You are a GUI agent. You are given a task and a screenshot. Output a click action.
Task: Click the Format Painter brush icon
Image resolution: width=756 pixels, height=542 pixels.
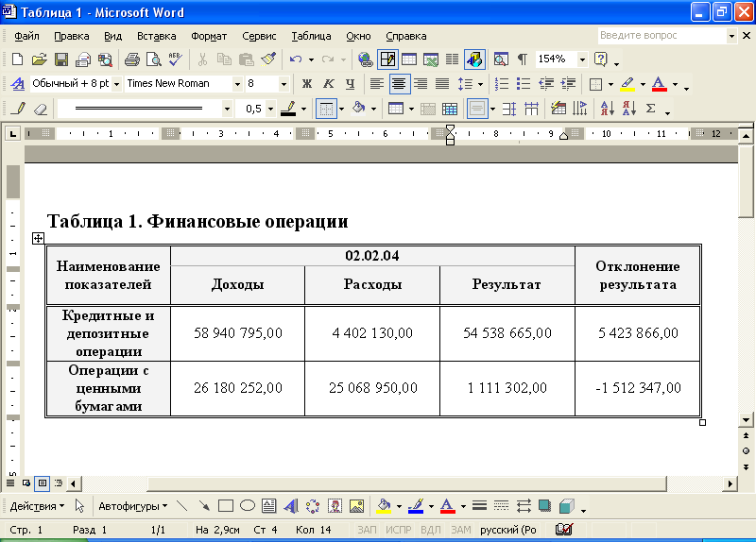(268, 59)
